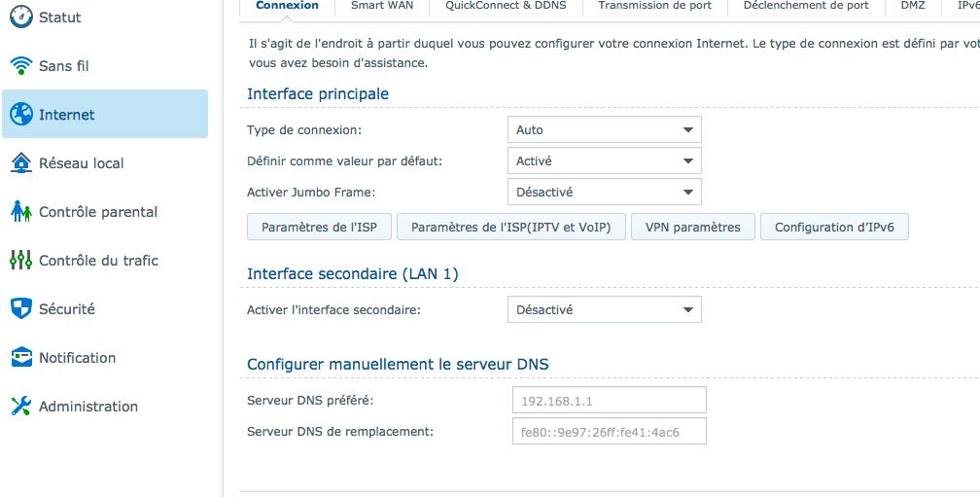
Task: Click the Sécurité shield icon
Action: click(20, 309)
